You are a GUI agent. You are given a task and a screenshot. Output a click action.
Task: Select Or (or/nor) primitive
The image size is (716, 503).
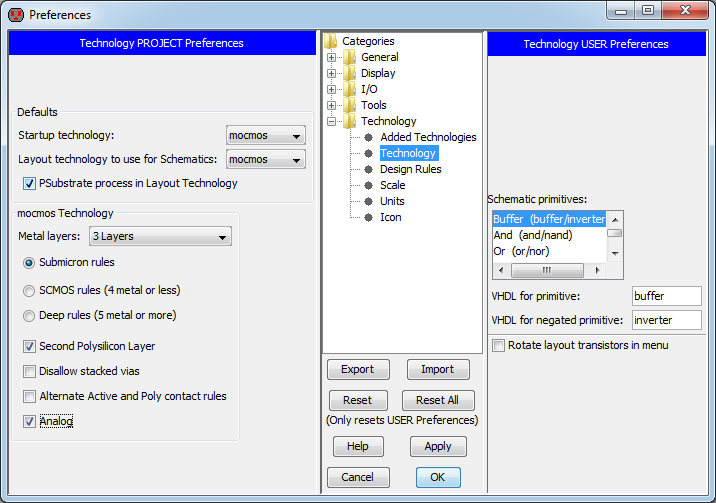click(x=549, y=251)
